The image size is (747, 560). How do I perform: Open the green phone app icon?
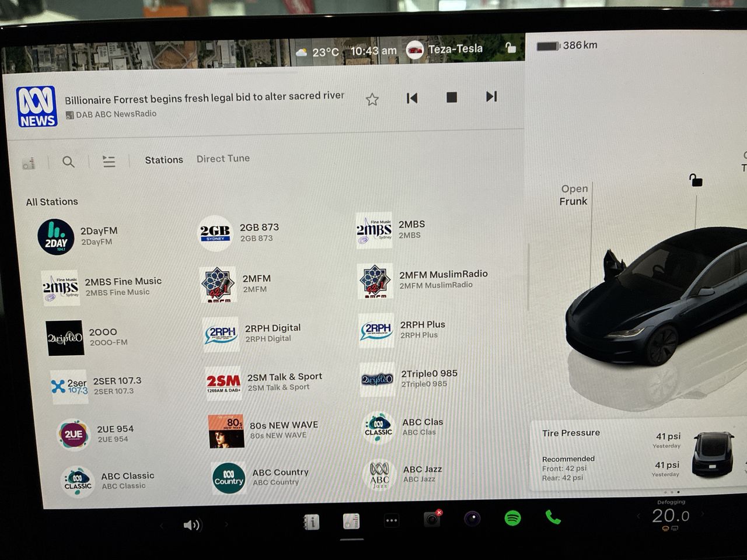[553, 517]
